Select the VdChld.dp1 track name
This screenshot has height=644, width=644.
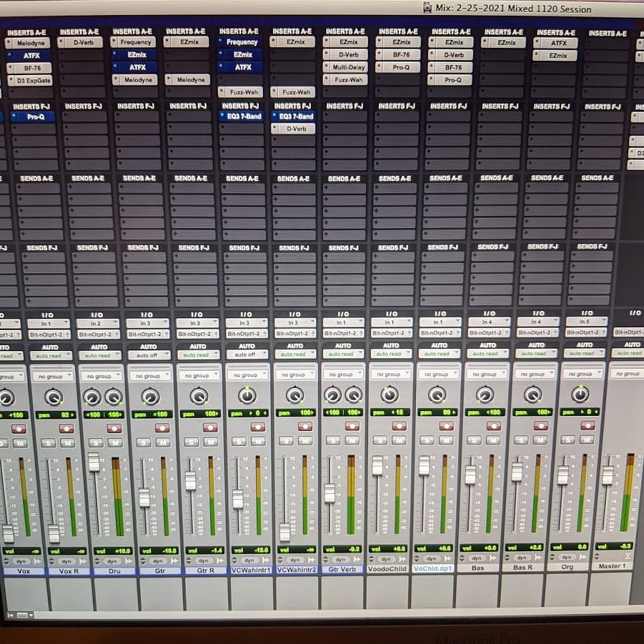(x=434, y=568)
